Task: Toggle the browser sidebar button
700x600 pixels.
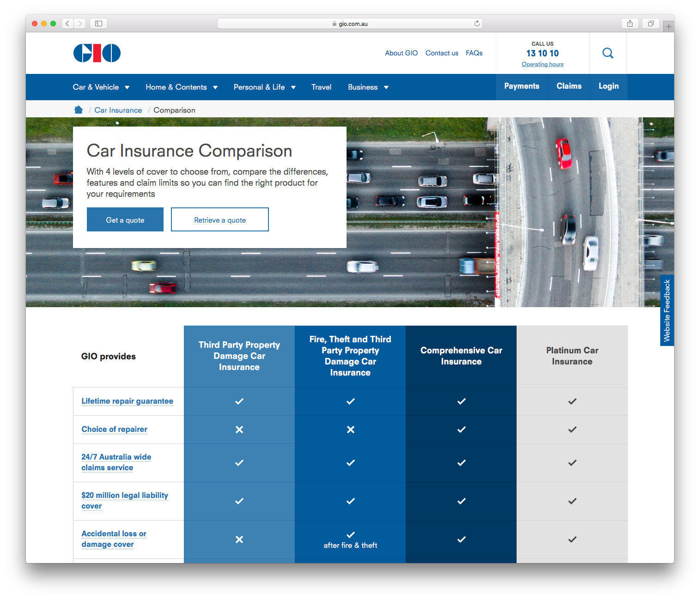Action: (98, 24)
